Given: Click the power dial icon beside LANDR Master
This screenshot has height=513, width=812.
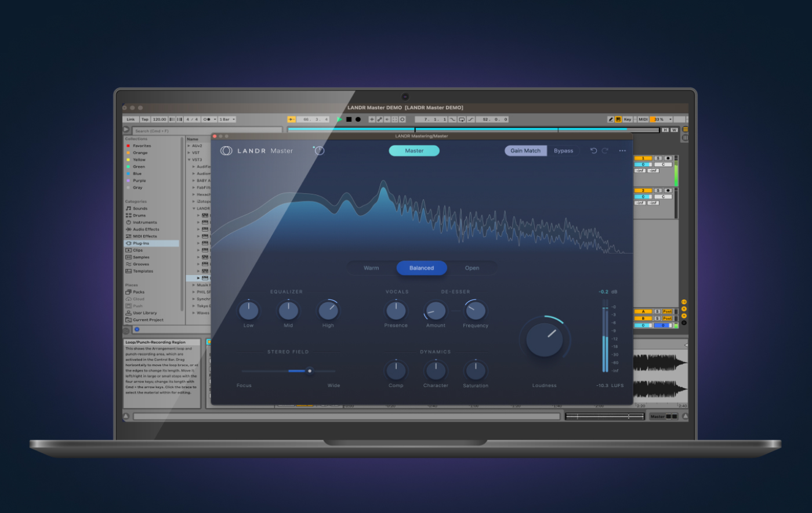Looking at the screenshot, I should point(319,150).
